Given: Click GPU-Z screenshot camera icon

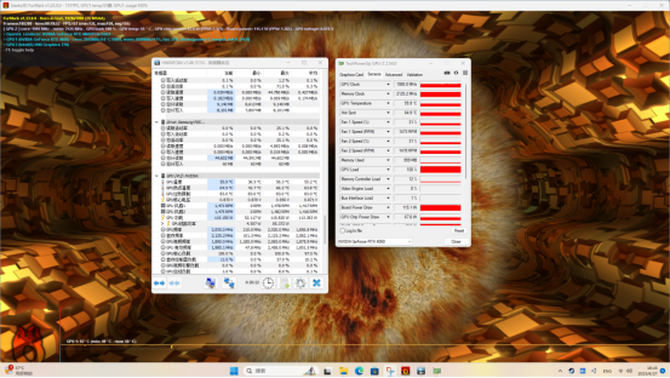Looking at the screenshot, I should 447,73.
